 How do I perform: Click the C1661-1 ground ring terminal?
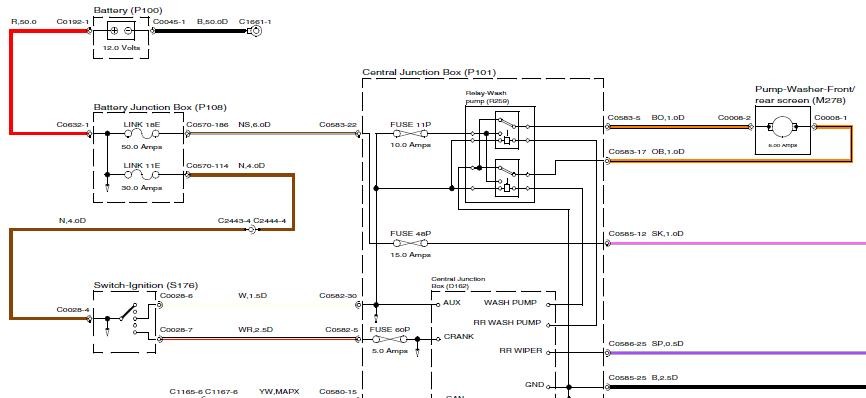click(255, 31)
